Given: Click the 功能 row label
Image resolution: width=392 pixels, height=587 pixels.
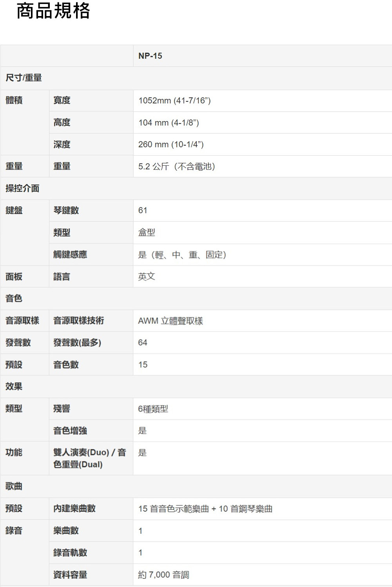Looking at the screenshot, I should point(14,453).
